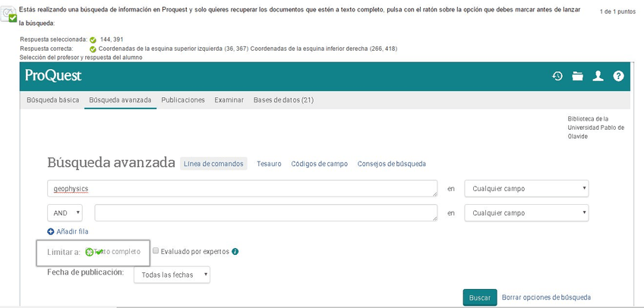Expand first Cualquier campo field dropdown

[x=526, y=188]
